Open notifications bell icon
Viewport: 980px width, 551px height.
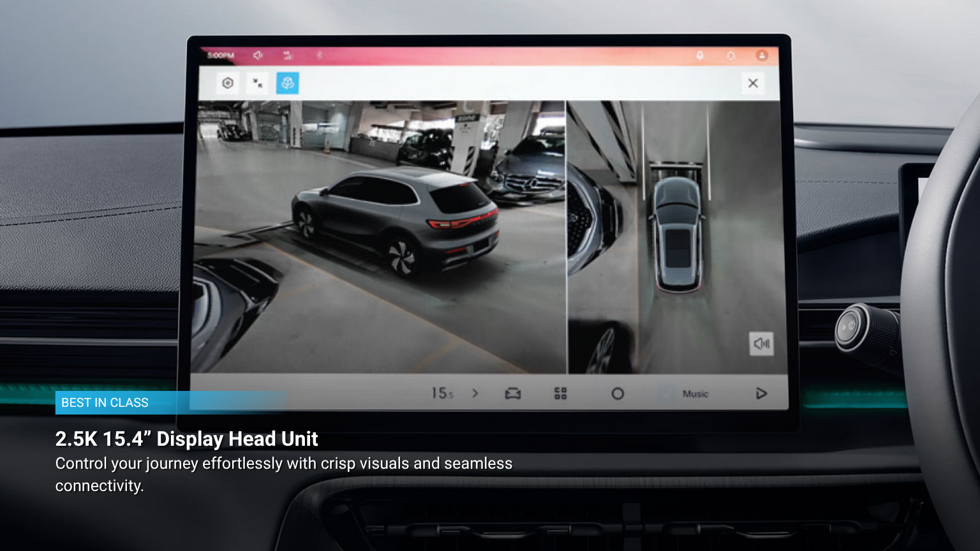click(x=731, y=55)
